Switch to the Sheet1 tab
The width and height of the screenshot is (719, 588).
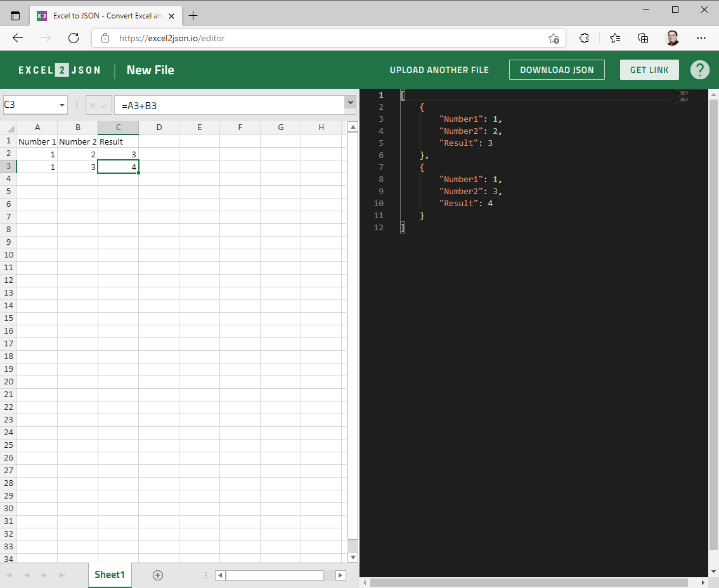click(110, 575)
